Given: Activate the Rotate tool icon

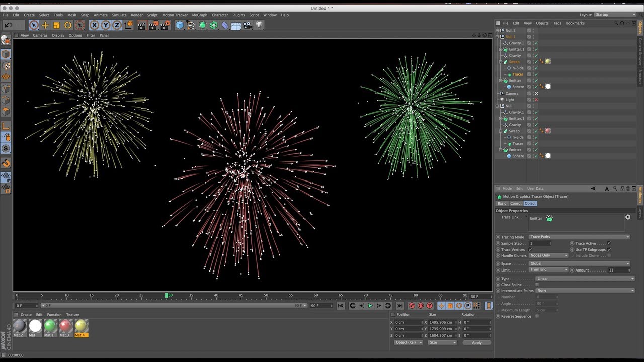Looking at the screenshot, I should pos(68,25).
